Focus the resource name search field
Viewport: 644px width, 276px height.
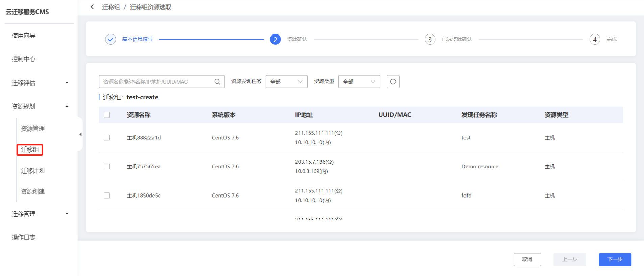[162, 82]
